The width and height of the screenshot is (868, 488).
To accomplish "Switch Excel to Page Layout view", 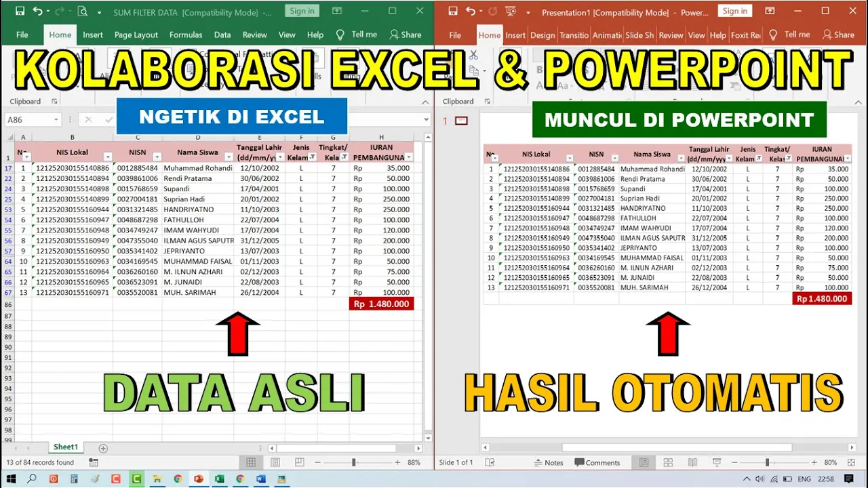I will 275,462.
